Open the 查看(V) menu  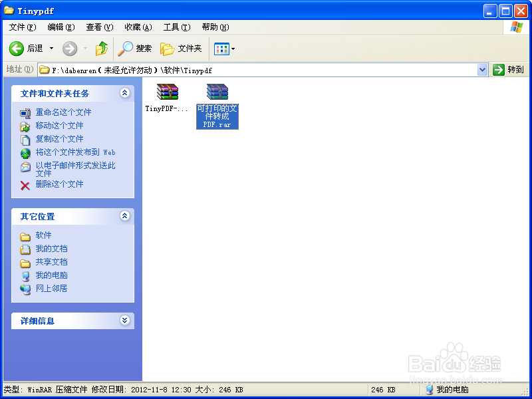pyautogui.click(x=99, y=27)
